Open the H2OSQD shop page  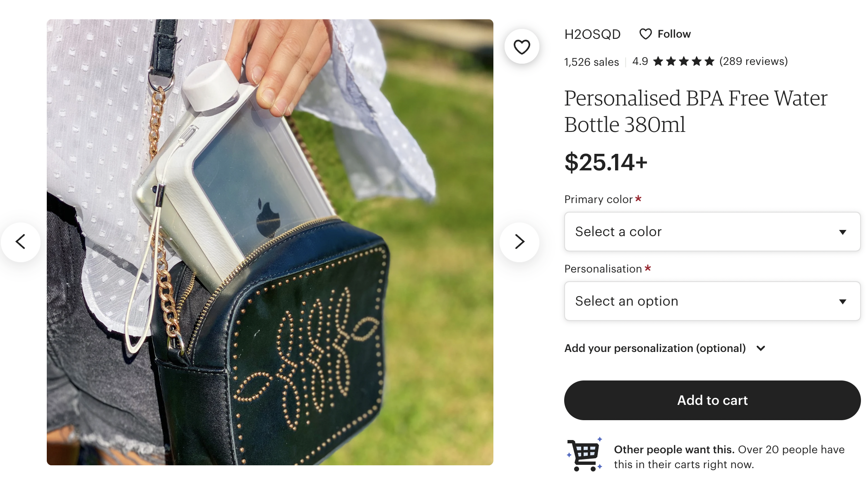pos(592,34)
